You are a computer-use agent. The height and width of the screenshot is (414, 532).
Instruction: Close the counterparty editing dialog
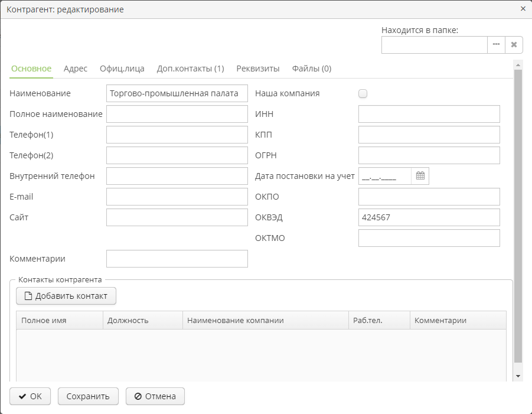tap(523, 9)
